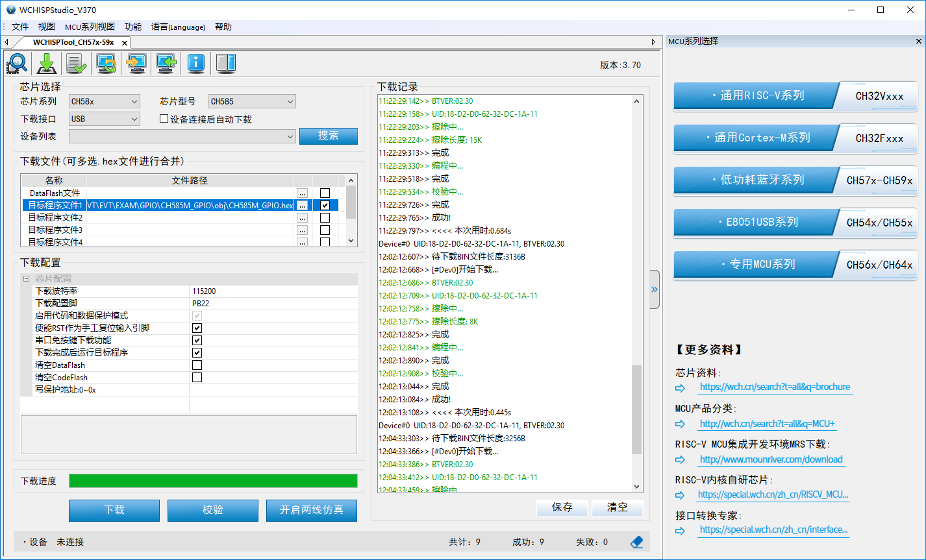Screen dimensions: 926x560
Task: Select 通用Cortex-M系列 CH32Fxxx series
Action: tap(795, 138)
